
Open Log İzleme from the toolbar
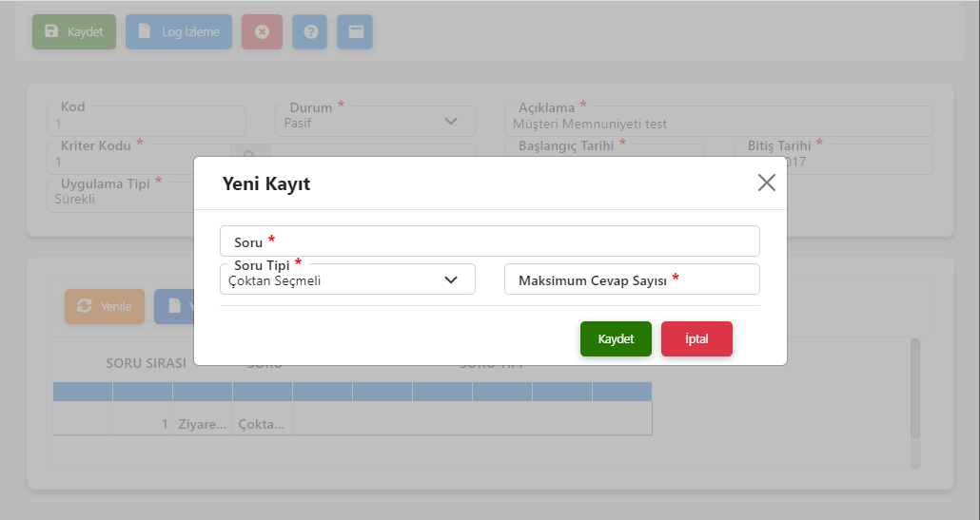179,31
